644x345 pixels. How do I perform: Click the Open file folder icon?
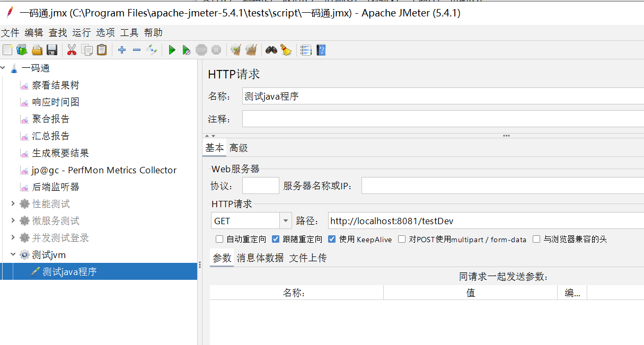coord(37,50)
